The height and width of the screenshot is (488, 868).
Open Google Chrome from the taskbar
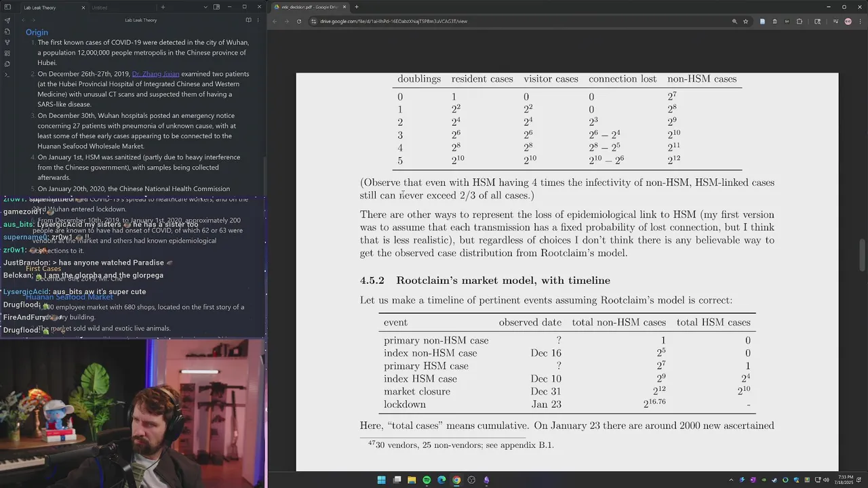pos(456,480)
